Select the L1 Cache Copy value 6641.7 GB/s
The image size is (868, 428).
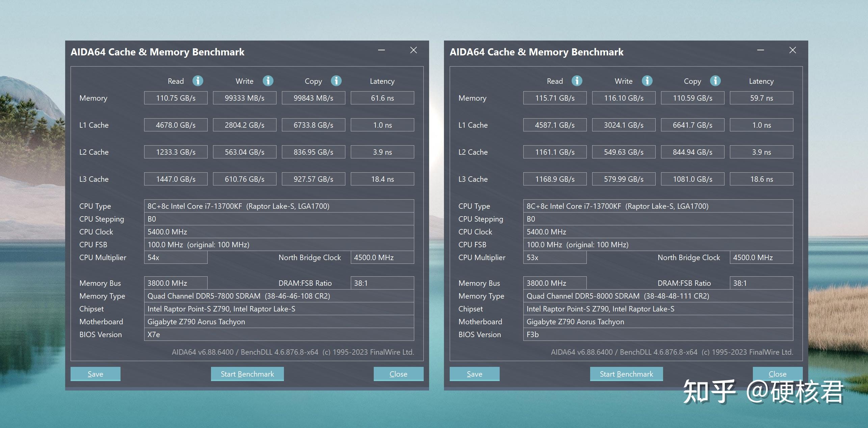pos(692,125)
